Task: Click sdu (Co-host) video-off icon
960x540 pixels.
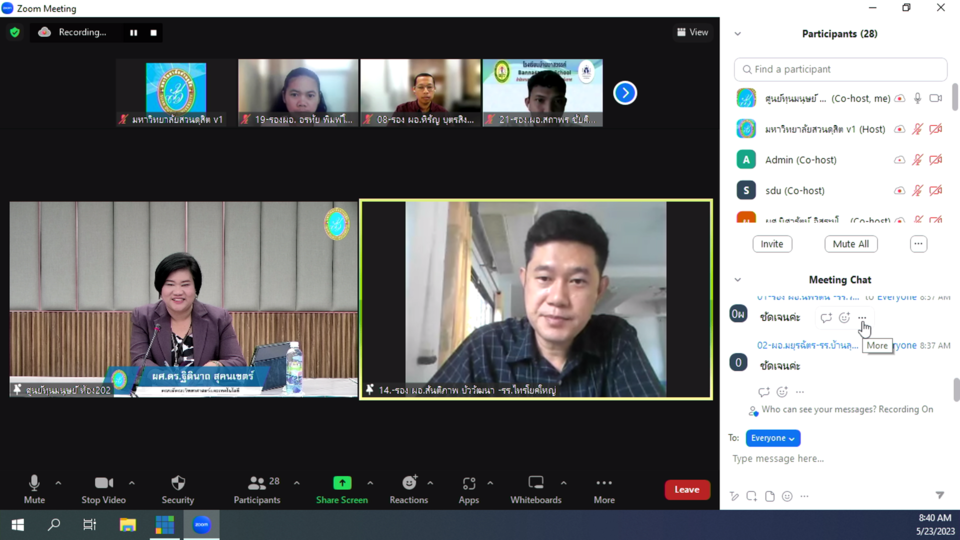Action: point(936,190)
